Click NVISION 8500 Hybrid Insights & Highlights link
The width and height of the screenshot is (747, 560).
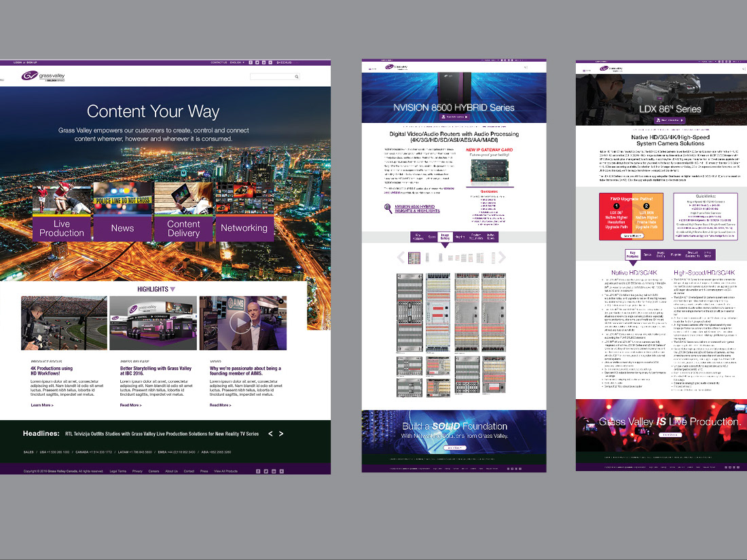tap(417, 208)
